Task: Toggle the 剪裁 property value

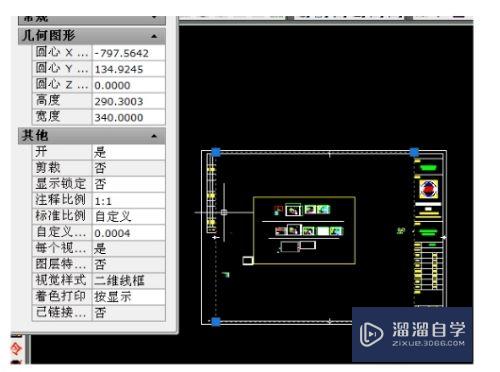Action: 129,168
